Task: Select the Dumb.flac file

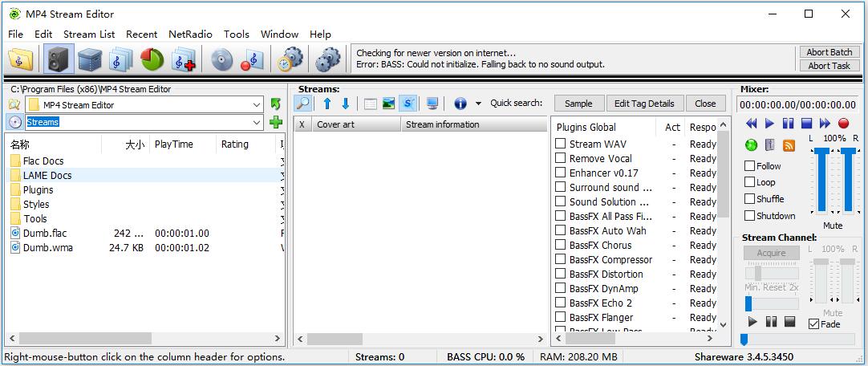Action: [45, 233]
